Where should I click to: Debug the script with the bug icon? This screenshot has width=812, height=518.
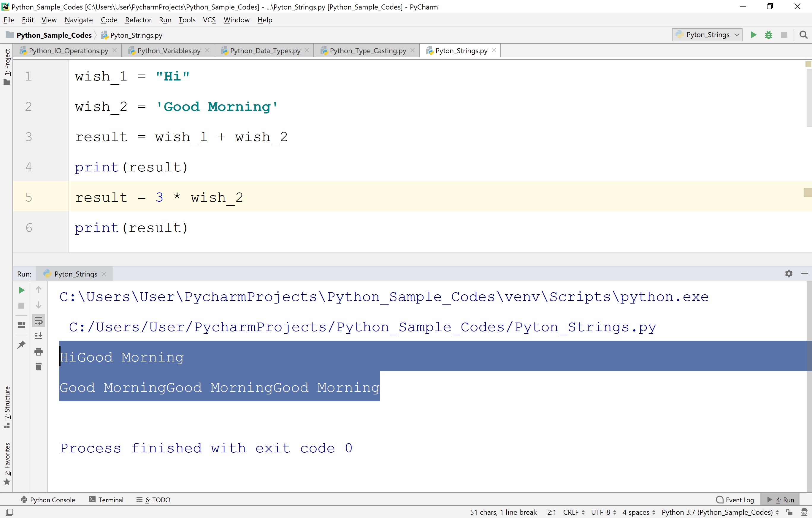pyautogui.click(x=768, y=35)
